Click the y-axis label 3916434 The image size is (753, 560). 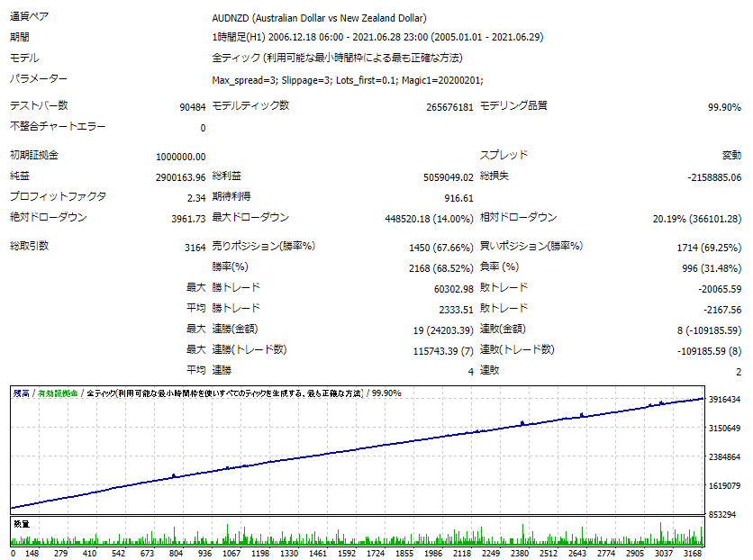tap(725, 399)
